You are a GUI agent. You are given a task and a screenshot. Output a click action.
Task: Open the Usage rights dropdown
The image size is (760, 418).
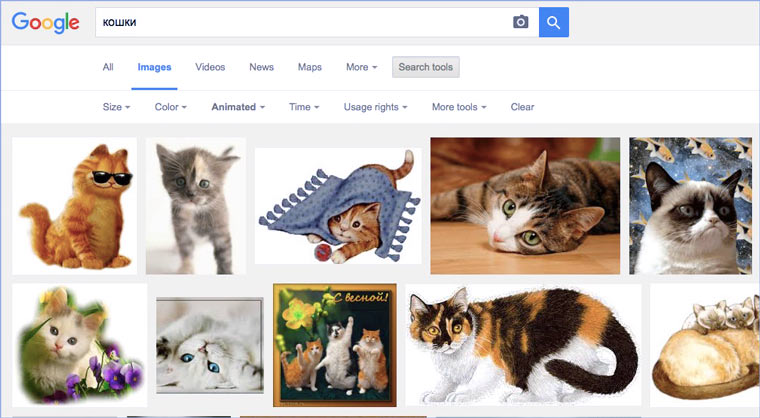pyautogui.click(x=375, y=107)
